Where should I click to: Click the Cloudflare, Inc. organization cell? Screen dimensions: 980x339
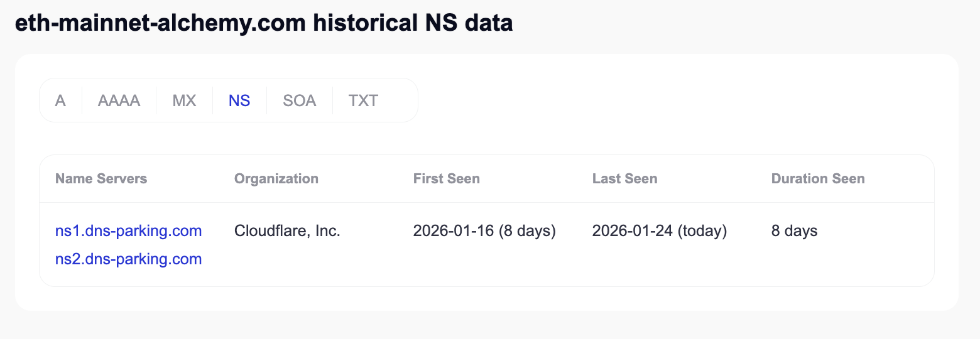point(287,231)
